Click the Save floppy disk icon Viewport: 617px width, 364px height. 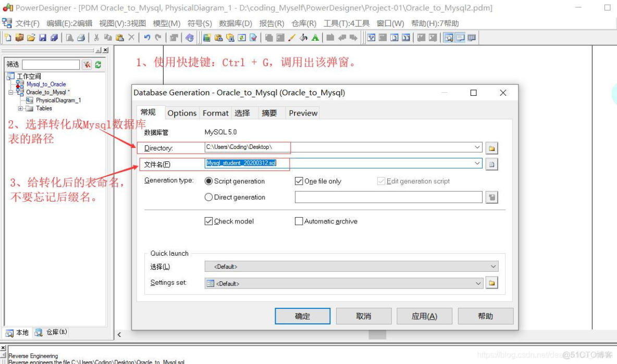coord(43,37)
